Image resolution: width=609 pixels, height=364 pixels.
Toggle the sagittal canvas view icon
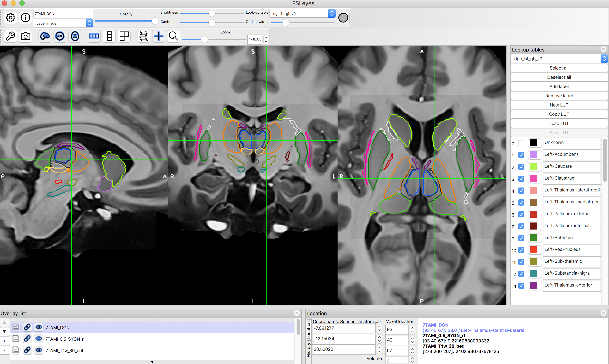[45, 37]
